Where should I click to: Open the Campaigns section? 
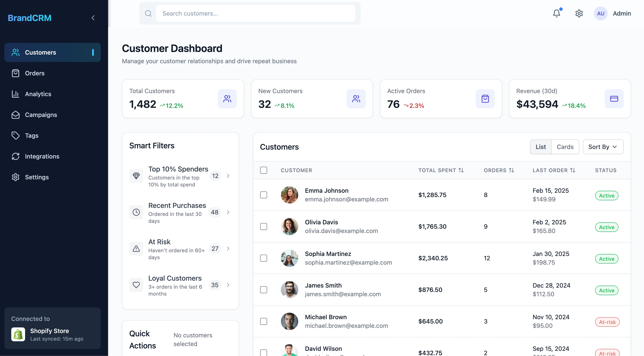click(41, 115)
